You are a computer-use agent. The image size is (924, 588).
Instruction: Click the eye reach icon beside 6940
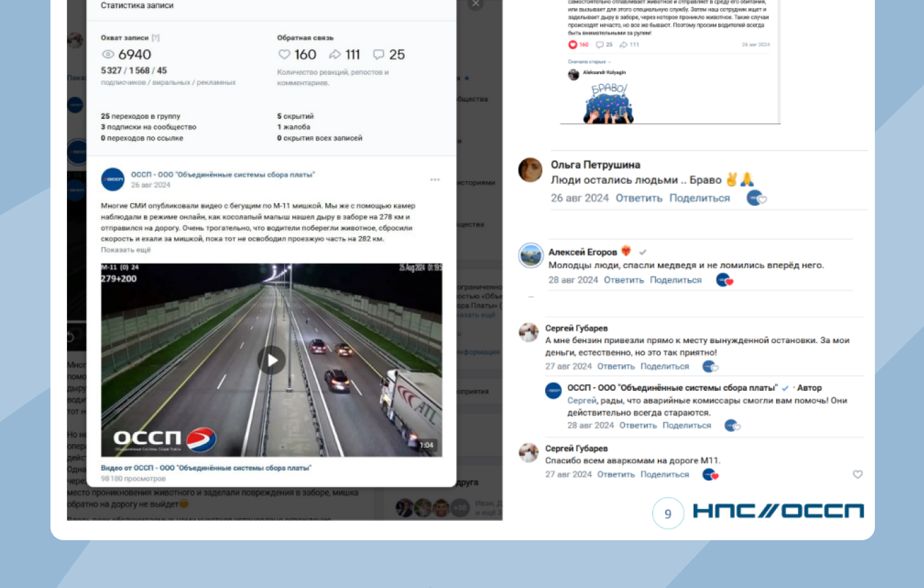point(108,54)
